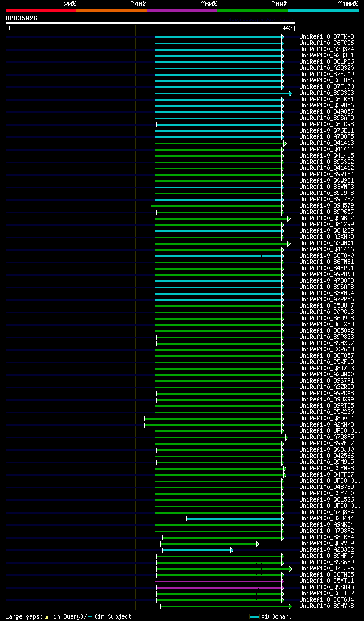Click the purple alignment bar for UniRef100_C5YT11
Image resolution: width=364 pixels, height=621 pixels.
pyautogui.click(x=218, y=581)
